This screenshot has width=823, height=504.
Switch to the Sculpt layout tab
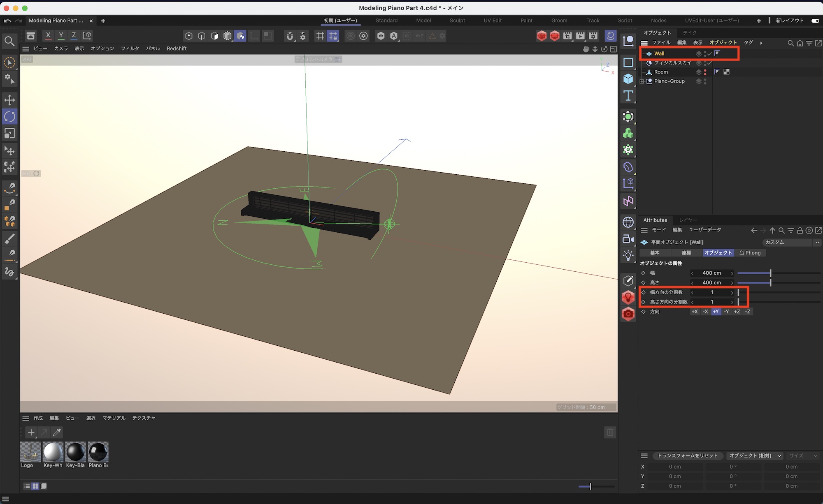click(x=457, y=21)
